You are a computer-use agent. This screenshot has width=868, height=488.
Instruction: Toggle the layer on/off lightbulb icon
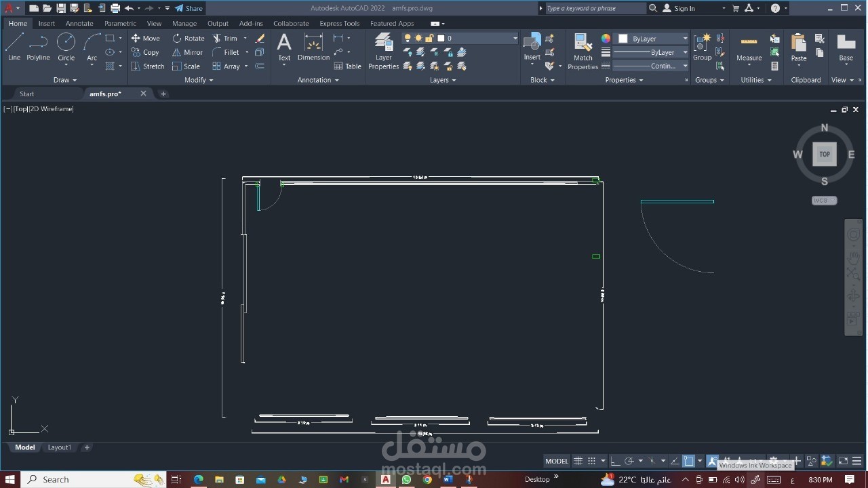click(x=408, y=39)
